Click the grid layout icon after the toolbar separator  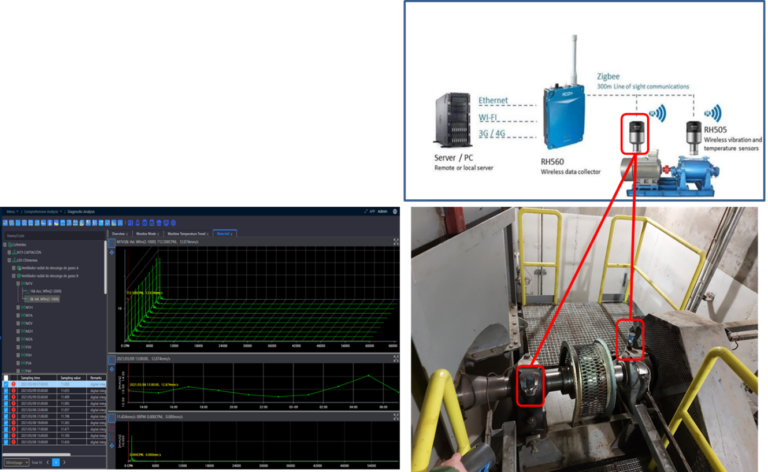click(130, 223)
